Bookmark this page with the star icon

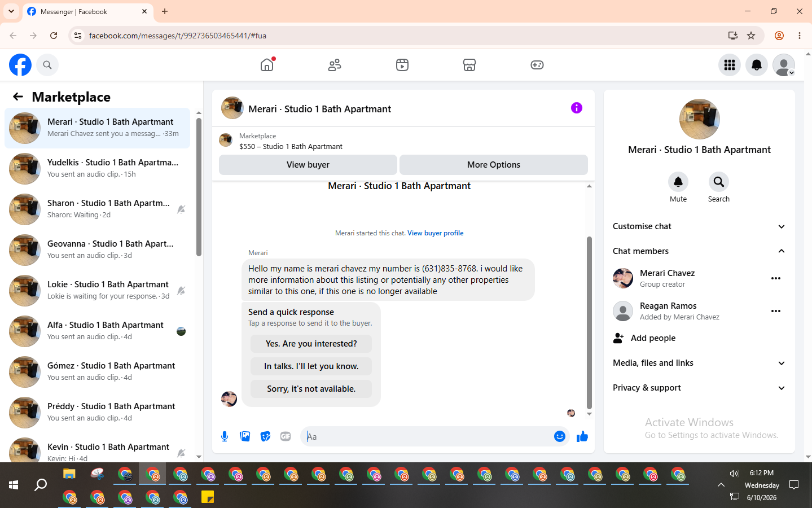[751, 36]
